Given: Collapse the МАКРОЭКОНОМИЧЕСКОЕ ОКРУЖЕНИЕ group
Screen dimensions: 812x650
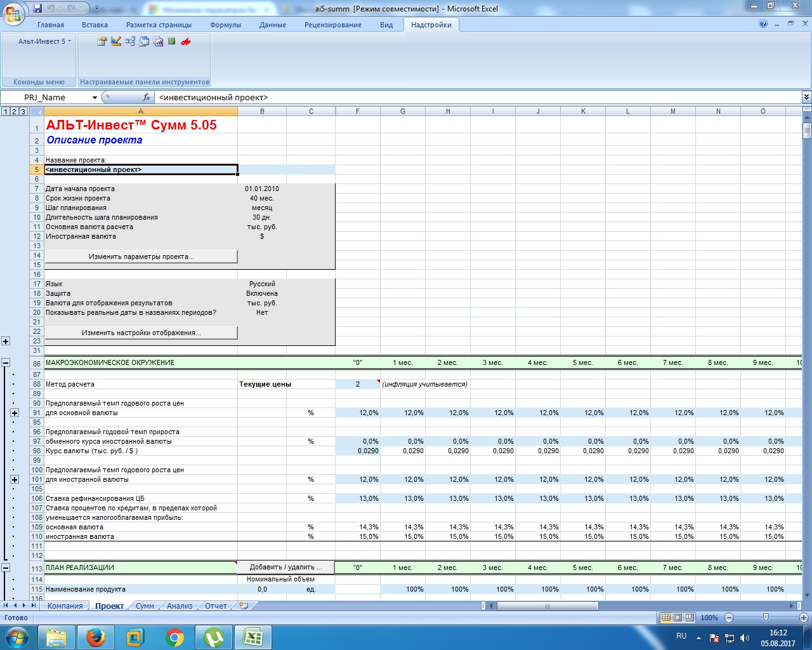Looking at the screenshot, I should (x=6, y=362).
